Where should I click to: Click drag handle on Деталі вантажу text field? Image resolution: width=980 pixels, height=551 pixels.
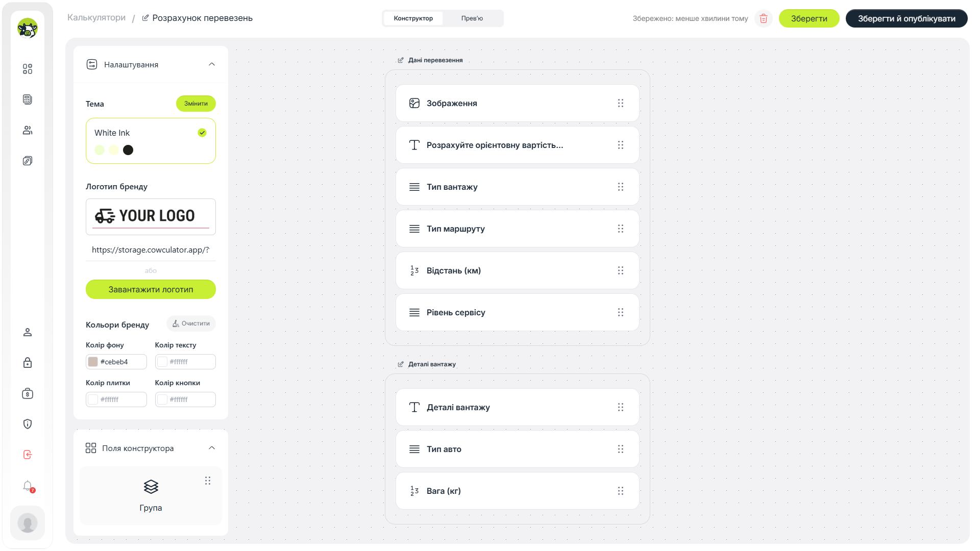pyautogui.click(x=621, y=407)
